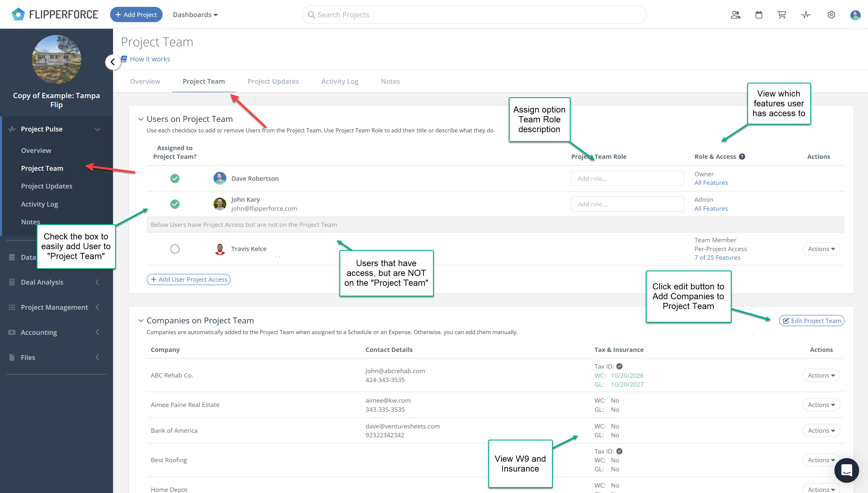
Task: Open the How it works link
Action: pos(146,59)
